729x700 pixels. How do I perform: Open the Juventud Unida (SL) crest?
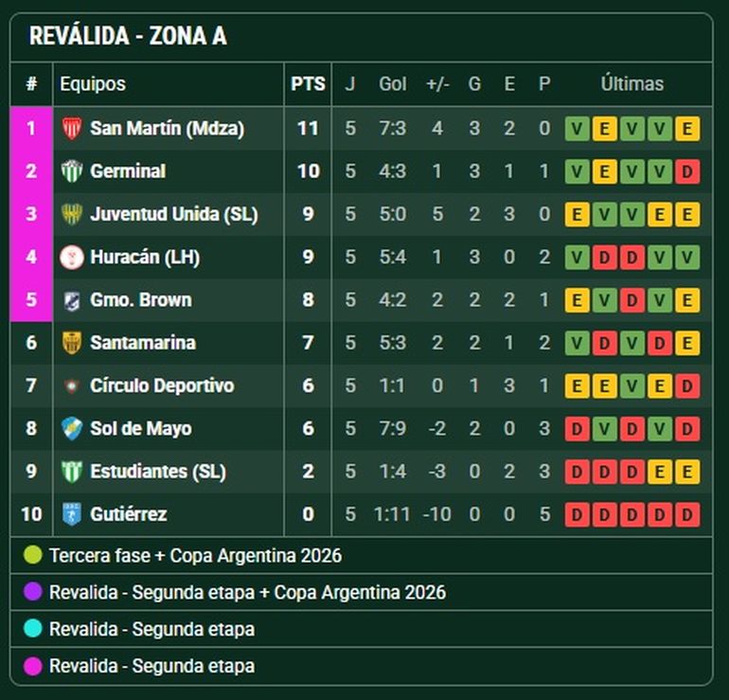[72, 214]
